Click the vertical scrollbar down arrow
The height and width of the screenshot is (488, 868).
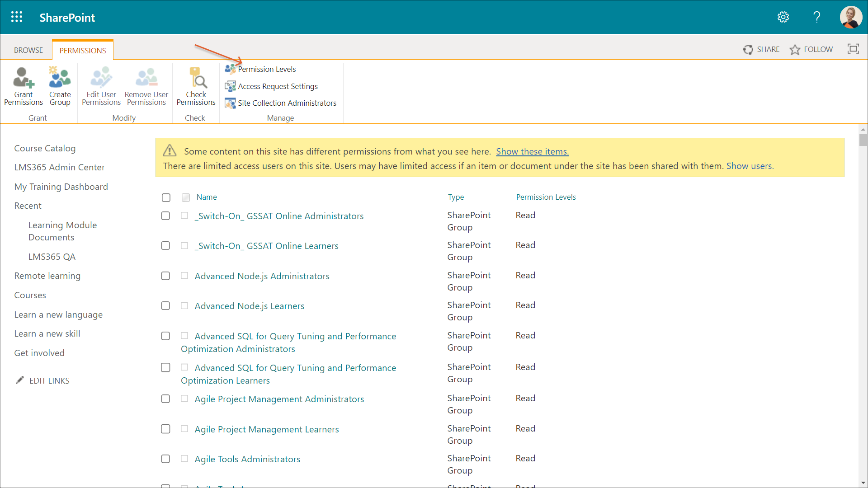click(x=863, y=483)
